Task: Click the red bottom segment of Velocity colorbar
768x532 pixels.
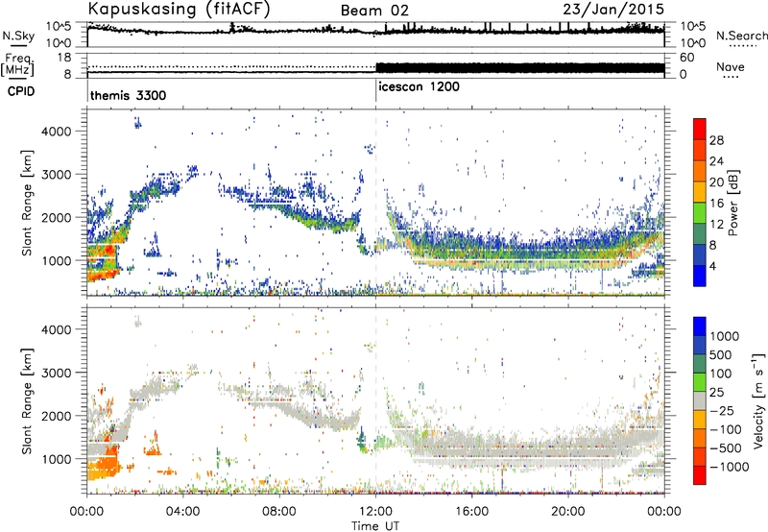Action: tap(700, 475)
